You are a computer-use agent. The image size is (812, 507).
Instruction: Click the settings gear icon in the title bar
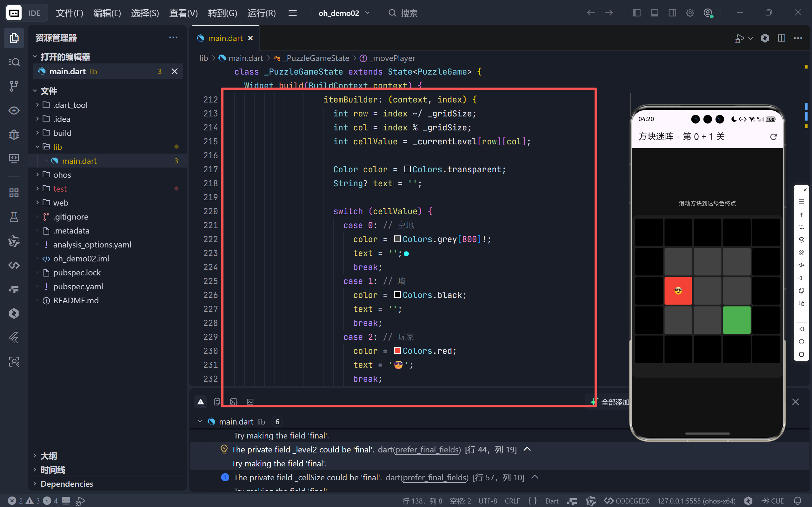[690, 13]
